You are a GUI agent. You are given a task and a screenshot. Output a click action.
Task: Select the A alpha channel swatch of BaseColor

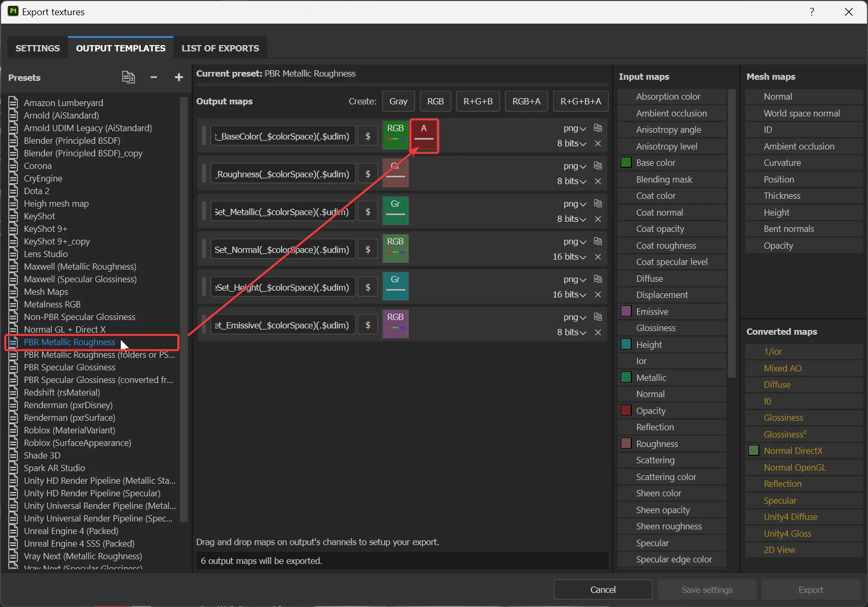pos(424,135)
